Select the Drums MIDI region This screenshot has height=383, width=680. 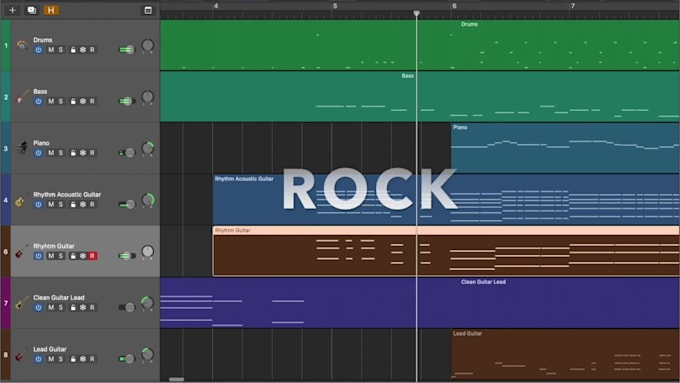pos(419,45)
